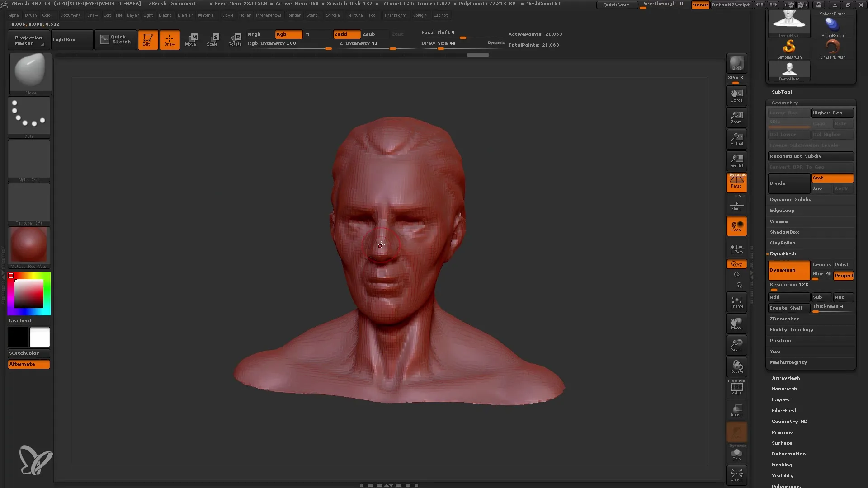
Task: Expand the Deformation sub-panel
Action: pos(788,454)
